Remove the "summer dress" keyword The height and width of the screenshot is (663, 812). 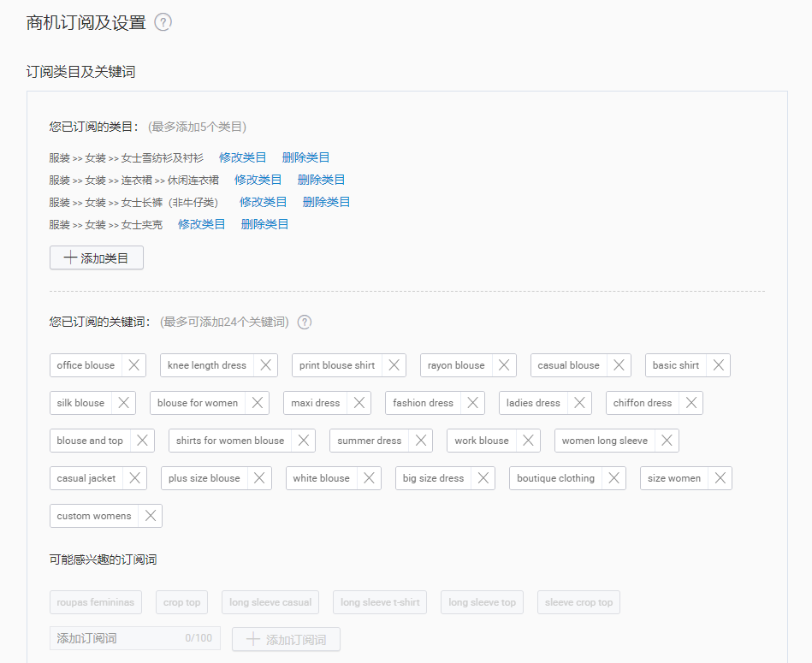[420, 441]
